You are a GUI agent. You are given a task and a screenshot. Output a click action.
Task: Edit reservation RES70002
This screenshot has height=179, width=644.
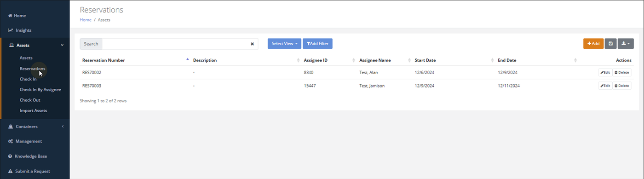[605, 73]
